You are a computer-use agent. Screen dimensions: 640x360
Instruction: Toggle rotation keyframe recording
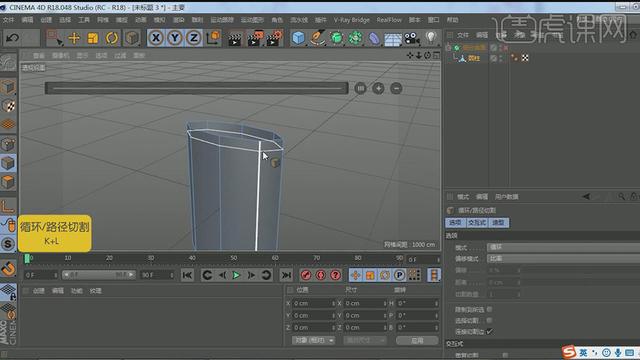coord(384,275)
